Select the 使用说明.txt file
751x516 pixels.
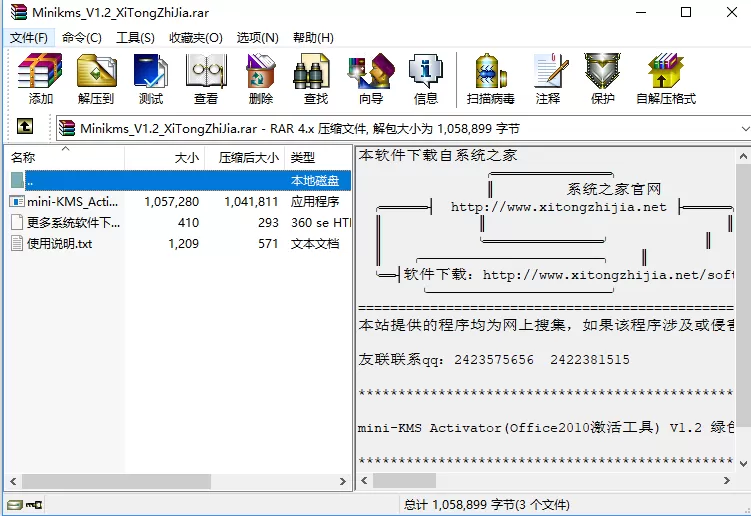coord(59,244)
